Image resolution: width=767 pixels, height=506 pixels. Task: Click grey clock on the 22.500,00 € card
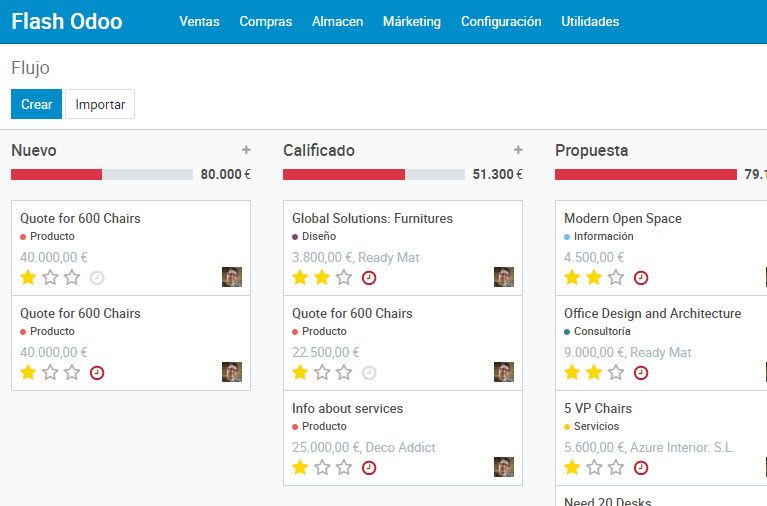tap(369, 373)
